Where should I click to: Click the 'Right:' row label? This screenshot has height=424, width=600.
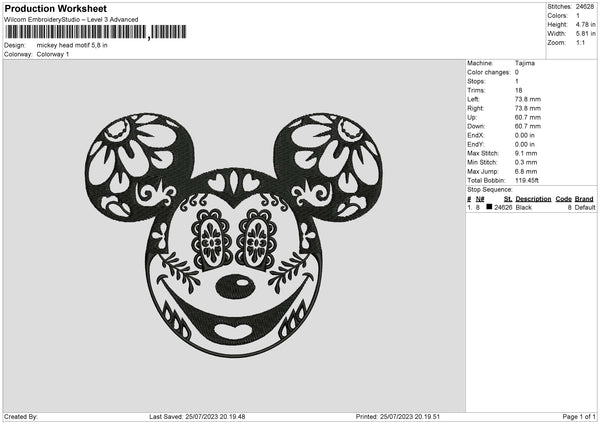pyautogui.click(x=475, y=108)
